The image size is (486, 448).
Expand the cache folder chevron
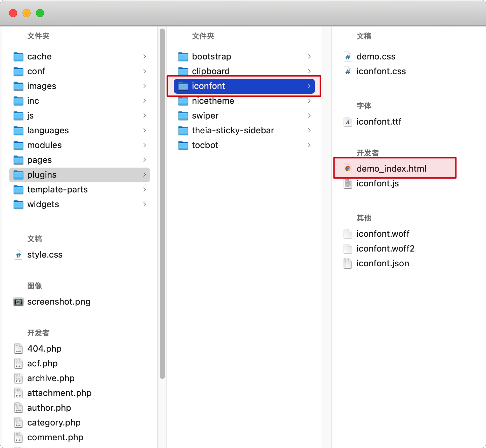pyautogui.click(x=145, y=56)
